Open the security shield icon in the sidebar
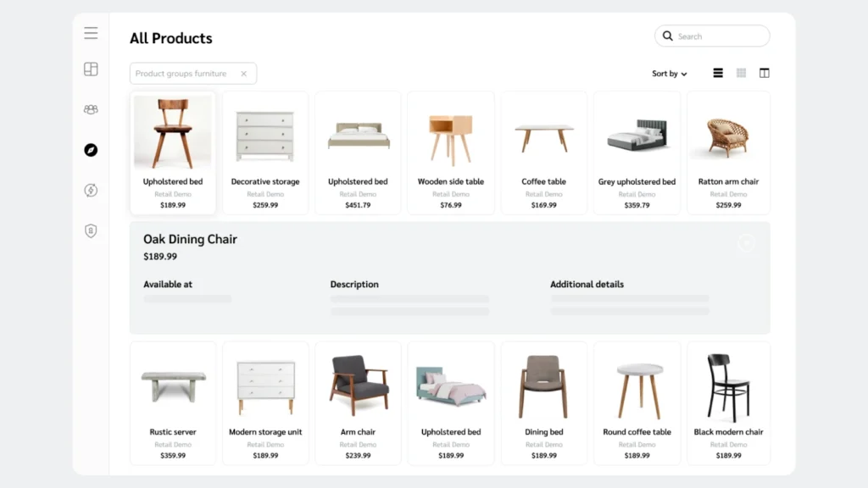This screenshot has height=488, width=868. (91, 230)
